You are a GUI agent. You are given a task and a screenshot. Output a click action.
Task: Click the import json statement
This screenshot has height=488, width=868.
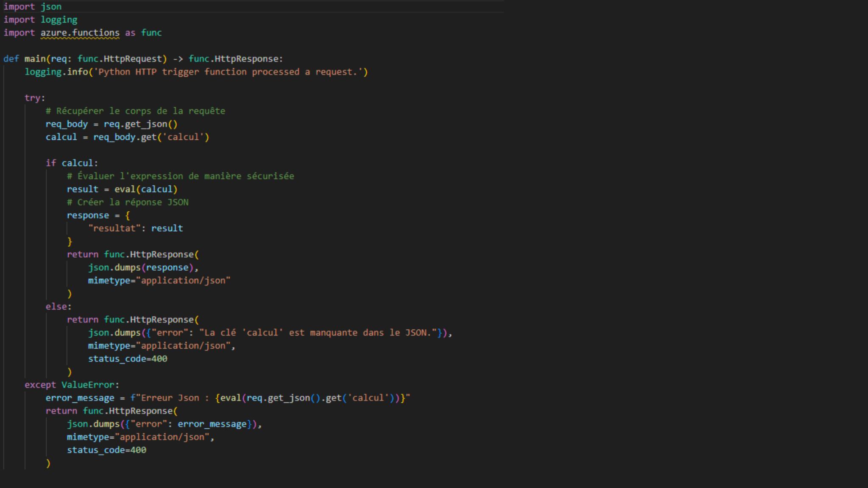coord(32,6)
